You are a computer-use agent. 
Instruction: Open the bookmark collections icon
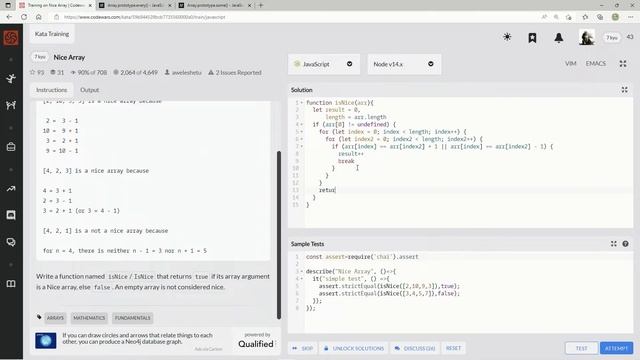point(532,38)
